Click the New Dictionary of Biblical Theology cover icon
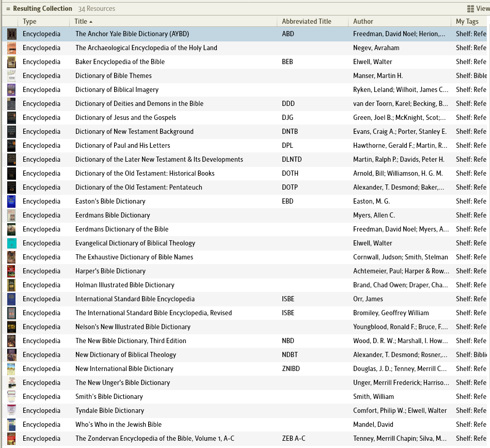490x448 pixels. pyautogui.click(x=11, y=355)
